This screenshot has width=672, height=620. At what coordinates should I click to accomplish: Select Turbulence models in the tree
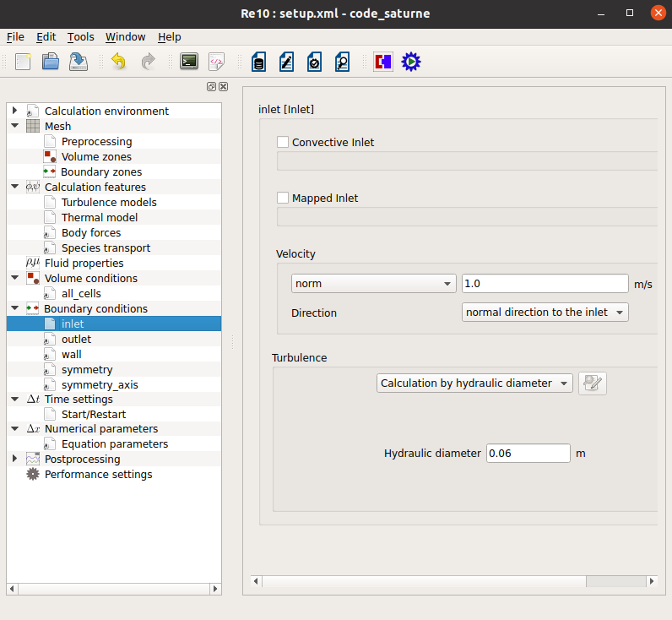109,203
